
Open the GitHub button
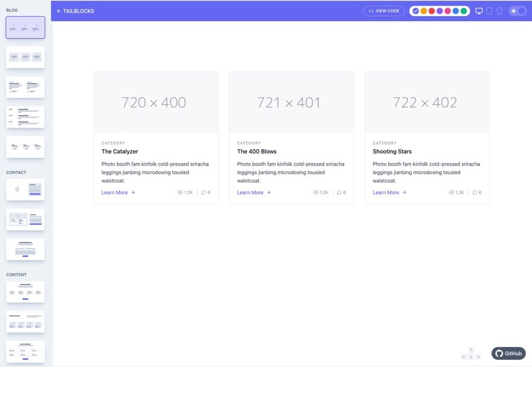(x=508, y=354)
